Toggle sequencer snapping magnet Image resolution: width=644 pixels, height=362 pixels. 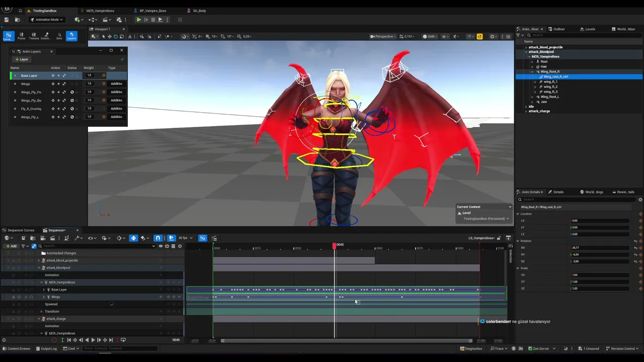click(x=158, y=238)
